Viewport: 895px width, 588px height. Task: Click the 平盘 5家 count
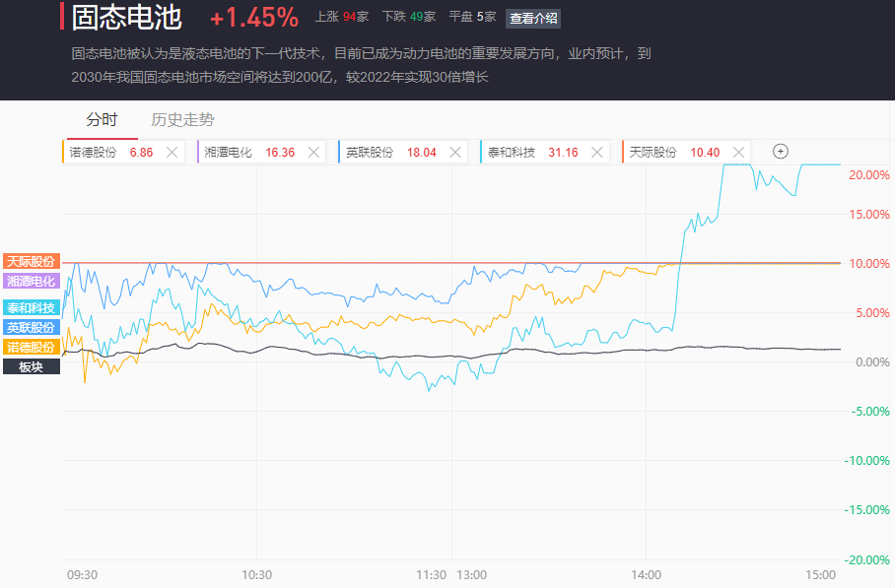[x=472, y=17]
